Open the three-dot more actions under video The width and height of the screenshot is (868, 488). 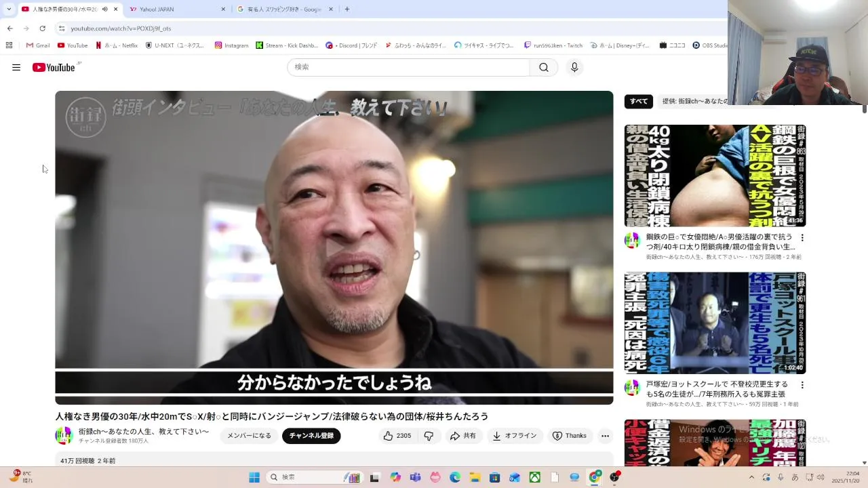tap(605, 436)
